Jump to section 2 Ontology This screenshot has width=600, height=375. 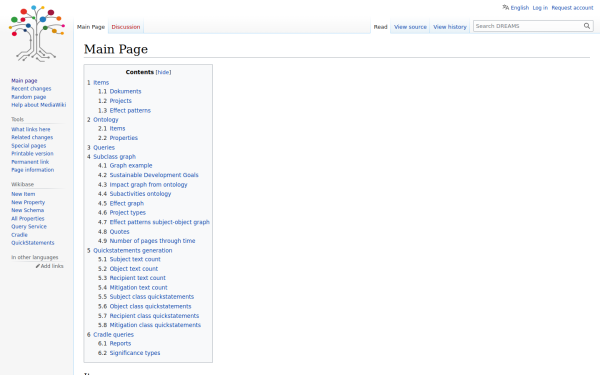tap(106, 120)
